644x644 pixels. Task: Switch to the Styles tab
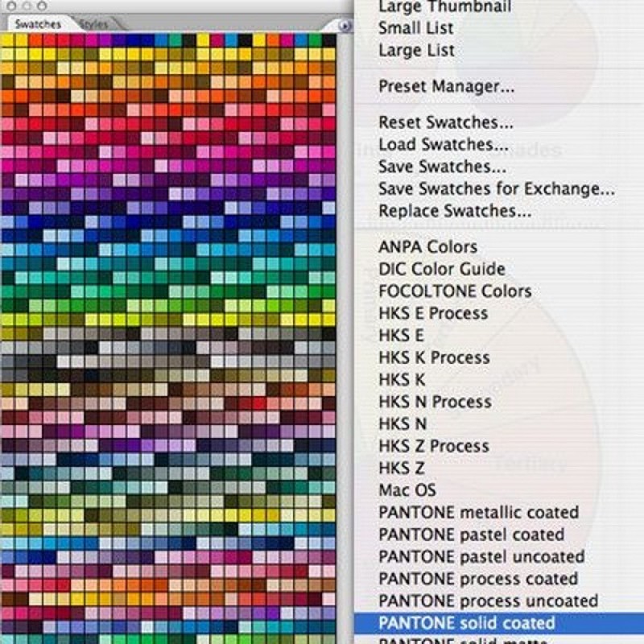point(93,24)
